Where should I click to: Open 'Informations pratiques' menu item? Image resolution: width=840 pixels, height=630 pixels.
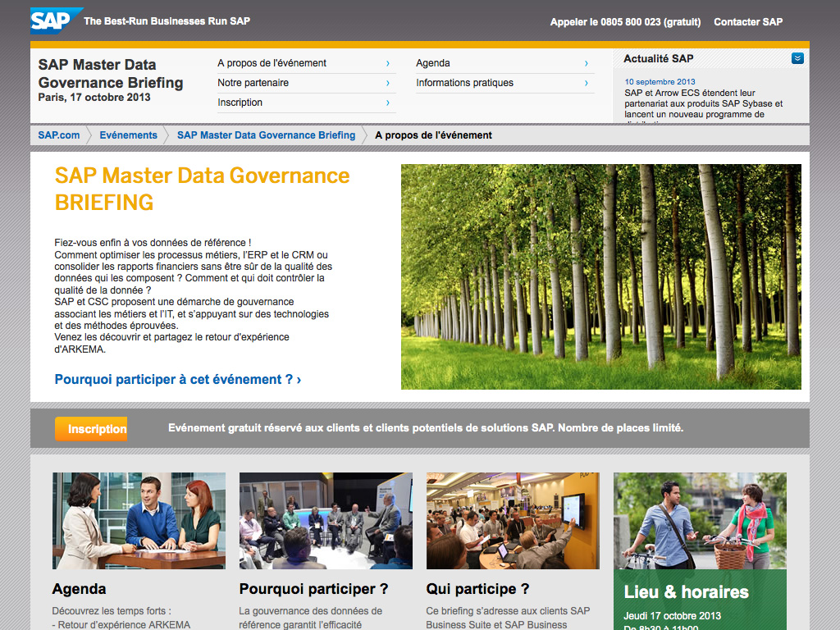click(x=504, y=83)
